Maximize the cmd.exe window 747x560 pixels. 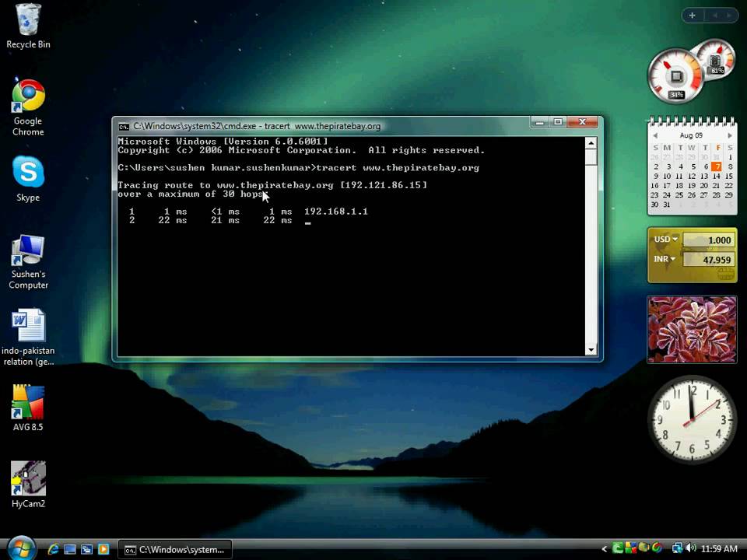(x=558, y=122)
